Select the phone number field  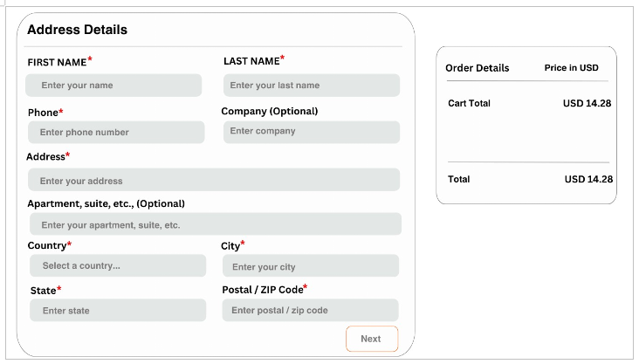[116, 133]
